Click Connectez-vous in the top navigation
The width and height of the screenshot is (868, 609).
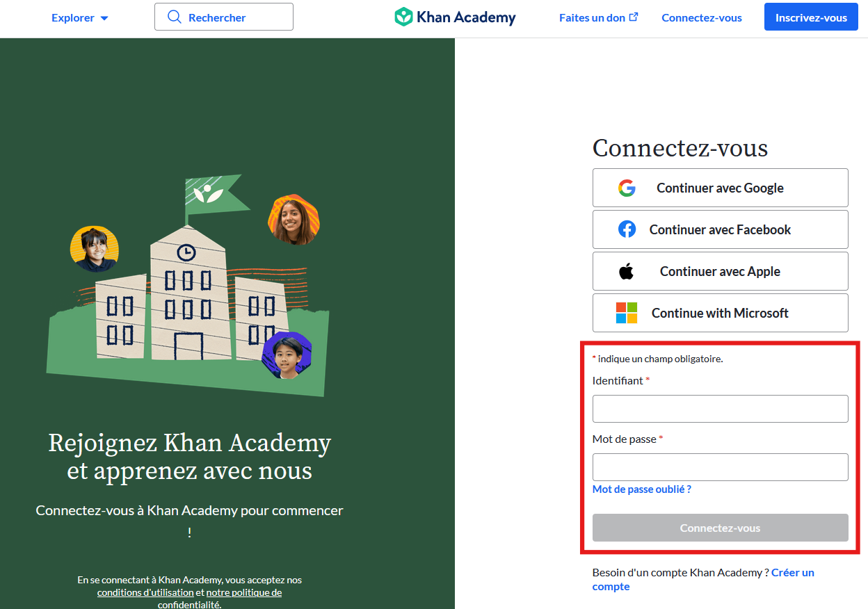[702, 17]
